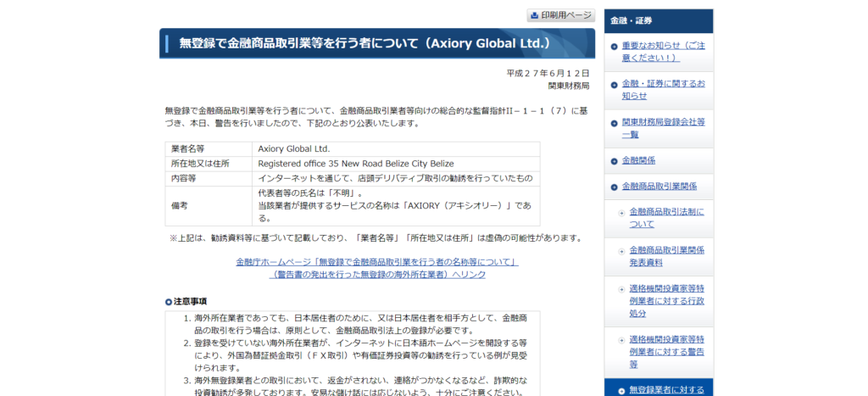The image size is (868, 396).
Task: Click the Registered office 35 New Road cell
Action: tap(396, 164)
